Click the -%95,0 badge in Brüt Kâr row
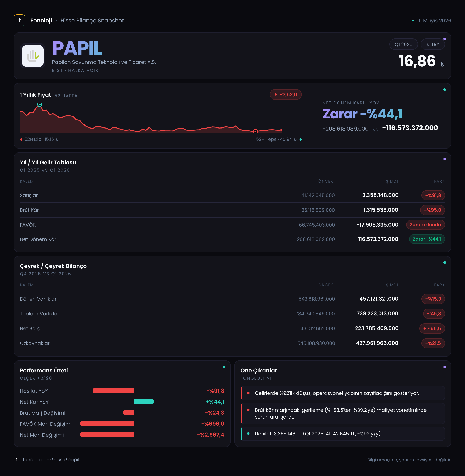 [432, 210]
